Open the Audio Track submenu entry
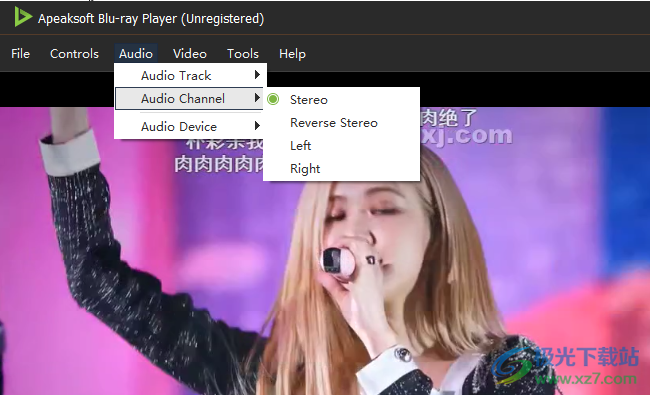This screenshot has height=395, width=650. pos(190,75)
